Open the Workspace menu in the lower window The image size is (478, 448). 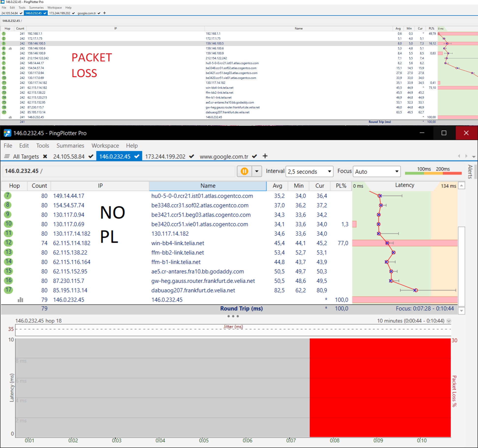(x=105, y=145)
